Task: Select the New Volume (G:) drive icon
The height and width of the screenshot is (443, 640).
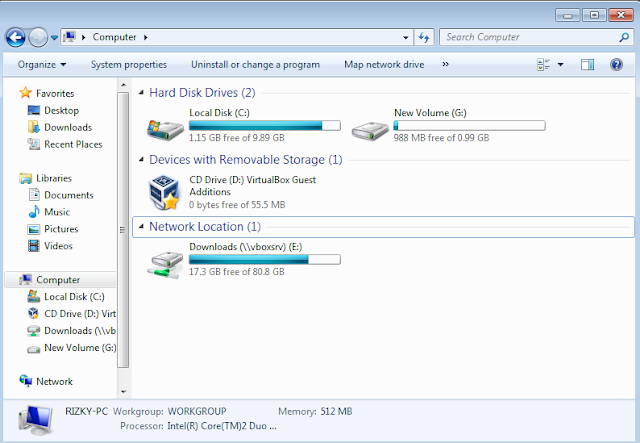Action: click(370, 130)
